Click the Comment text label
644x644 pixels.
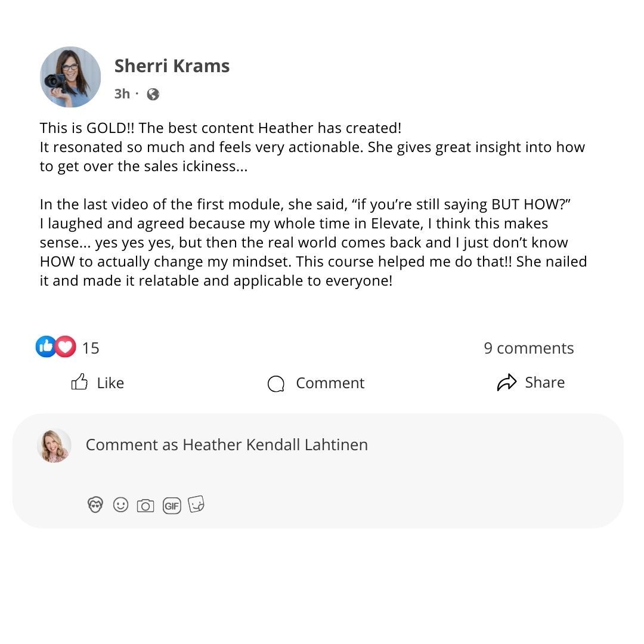click(x=330, y=383)
